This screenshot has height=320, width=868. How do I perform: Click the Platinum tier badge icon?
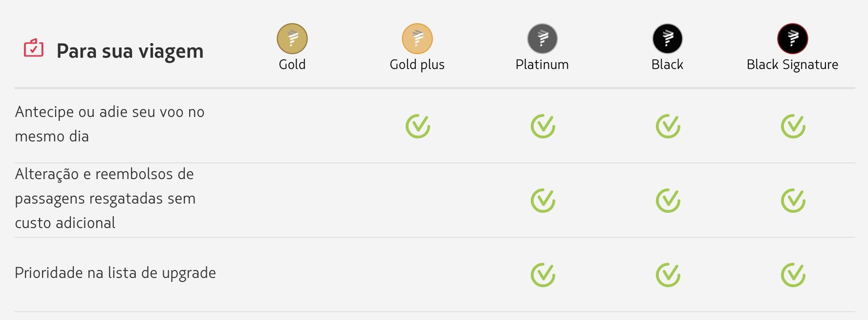click(x=542, y=39)
